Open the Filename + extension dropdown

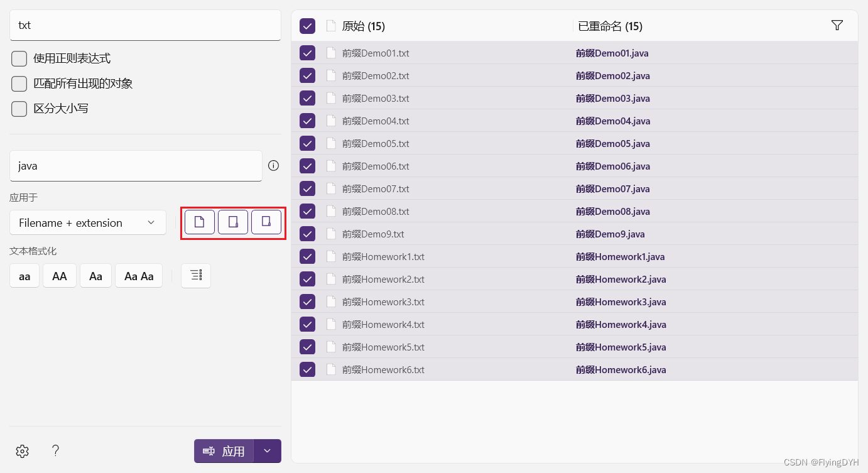coord(88,222)
